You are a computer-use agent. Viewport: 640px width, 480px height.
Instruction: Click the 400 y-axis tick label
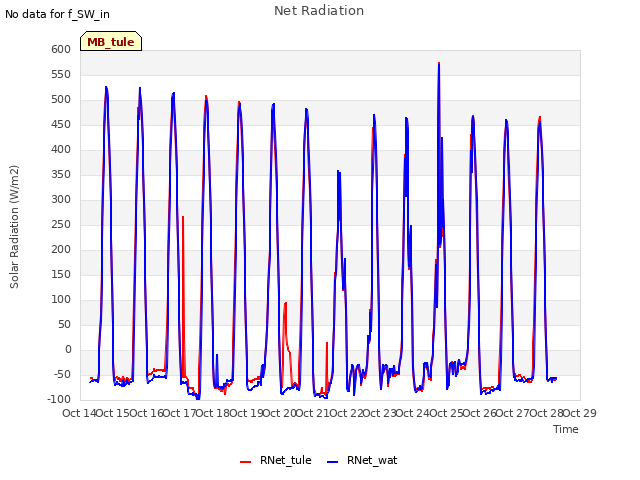pyautogui.click(x=61, y=149)
